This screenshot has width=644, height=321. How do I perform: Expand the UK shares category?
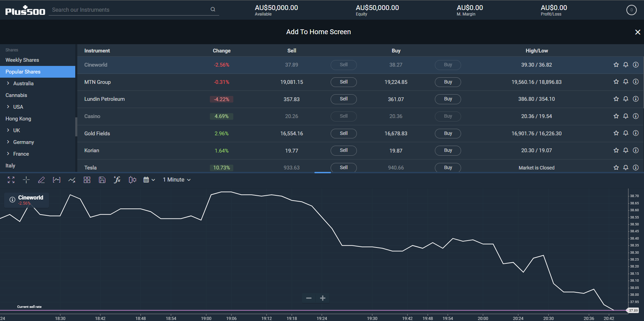[x=8, y=130]
